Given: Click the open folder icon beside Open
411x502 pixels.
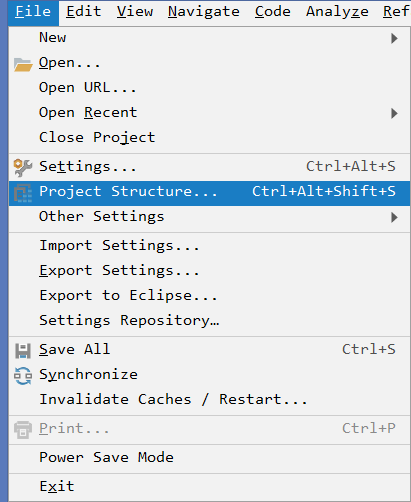Looking at the screenshot, I should [23, 64].
